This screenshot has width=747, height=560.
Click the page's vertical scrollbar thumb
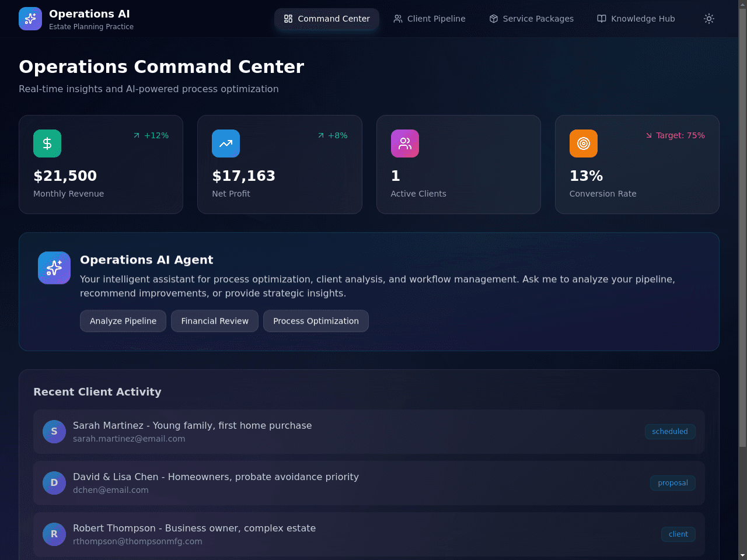pos(742,228)
